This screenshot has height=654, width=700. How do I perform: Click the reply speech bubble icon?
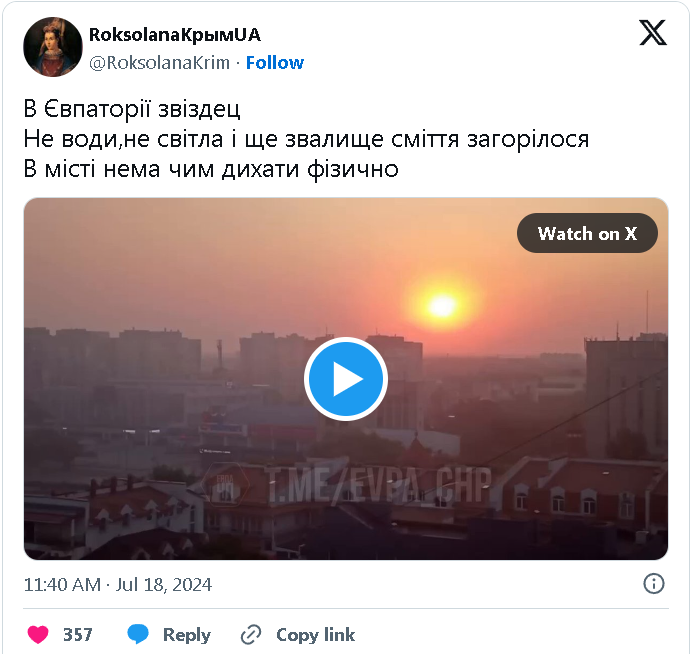point(138,634)
